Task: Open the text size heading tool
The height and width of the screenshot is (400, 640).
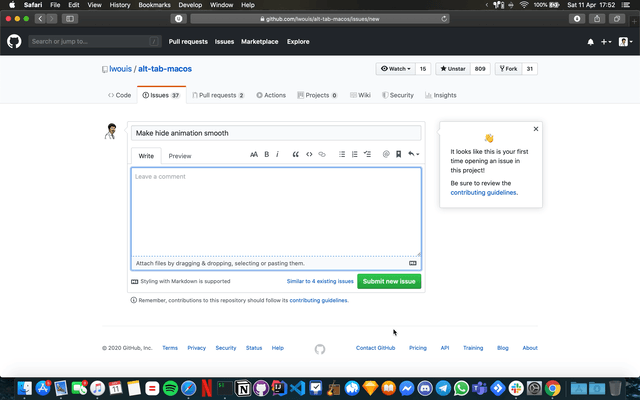Action: [x=254, y=154]
